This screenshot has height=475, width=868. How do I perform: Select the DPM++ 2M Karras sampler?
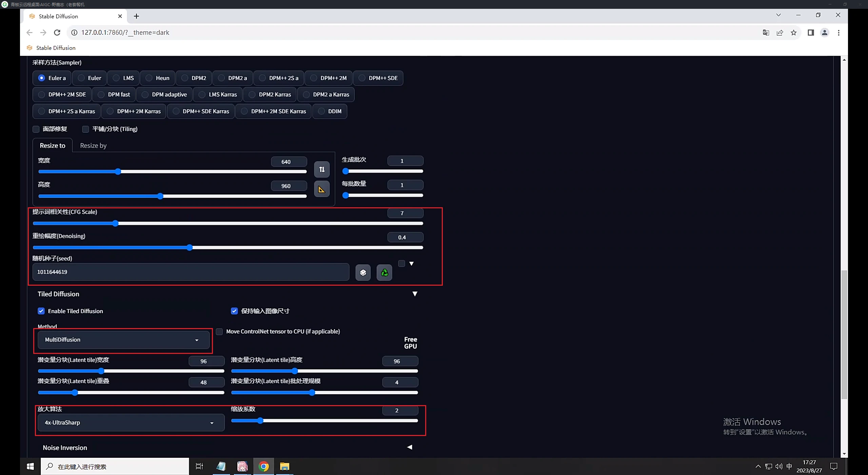pos(134,111)
